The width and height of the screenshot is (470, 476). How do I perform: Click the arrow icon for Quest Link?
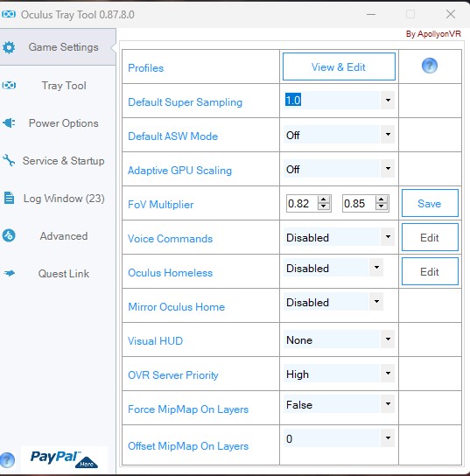pyautogui.click(x=9, y=273)
